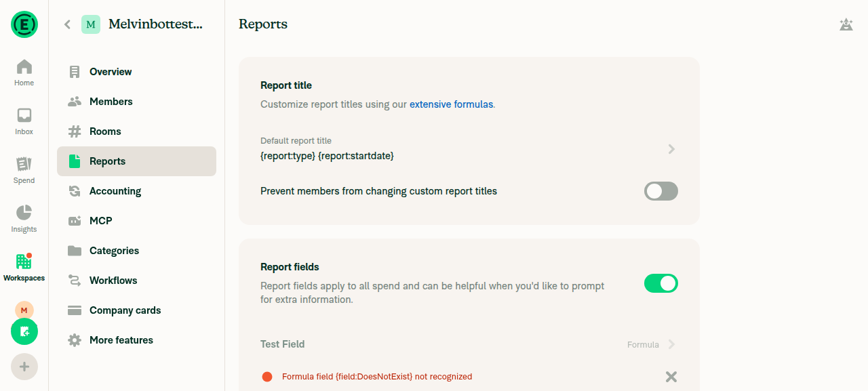The height and width of the screenshot is (391, 868).
Task: Click the 'Report fields' section heading
Action: (290, 267)
